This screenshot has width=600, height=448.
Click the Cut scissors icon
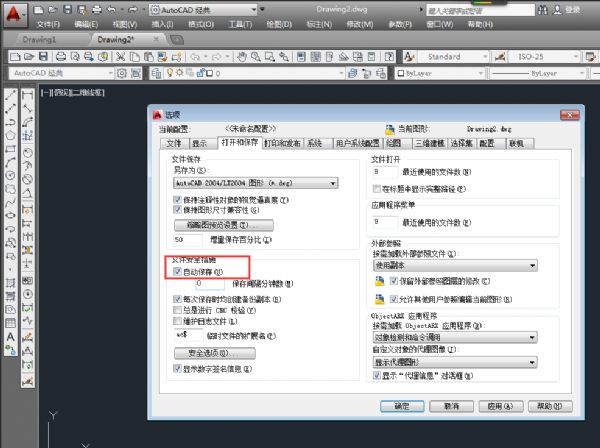tap(121, 57)
